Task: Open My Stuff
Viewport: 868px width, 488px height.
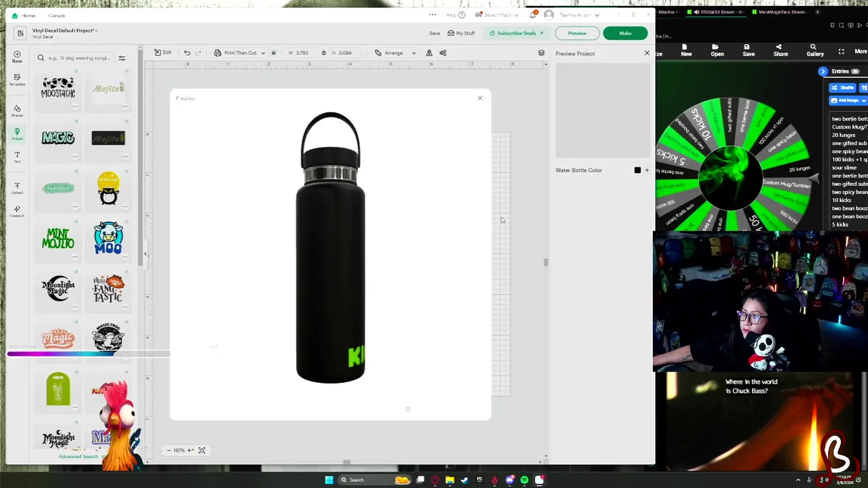Action: (461, 33)
